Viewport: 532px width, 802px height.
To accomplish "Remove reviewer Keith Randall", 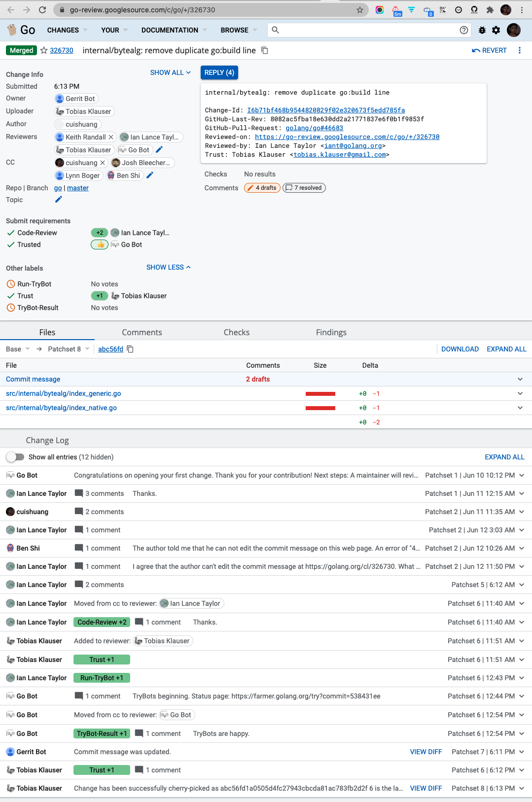I will [111, 137].
